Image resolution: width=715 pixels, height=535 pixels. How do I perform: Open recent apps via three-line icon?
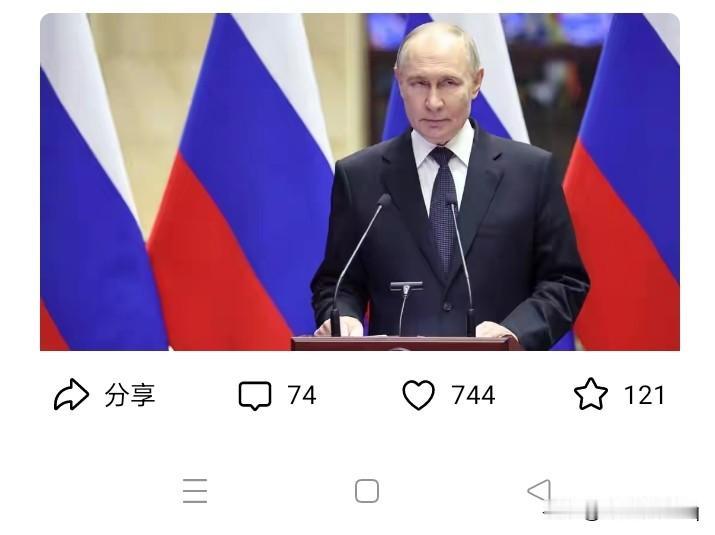(x=195, y=491)
